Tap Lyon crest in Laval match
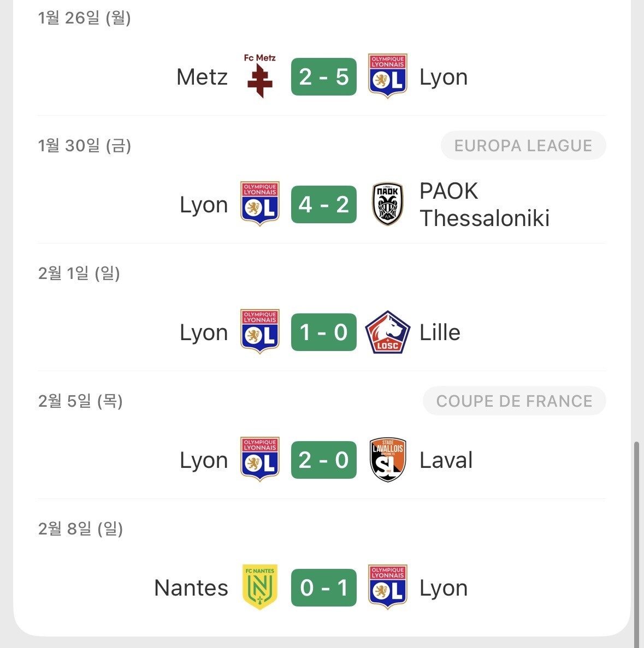This screenshot has width=644, height=648. point(260,460)
